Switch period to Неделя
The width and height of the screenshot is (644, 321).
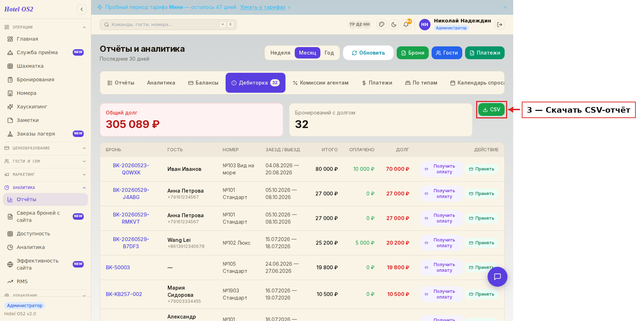280,53
